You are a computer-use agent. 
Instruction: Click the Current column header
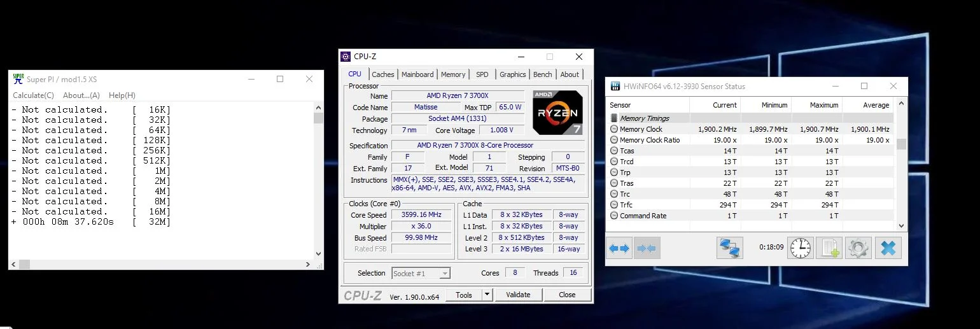[715, 105]
